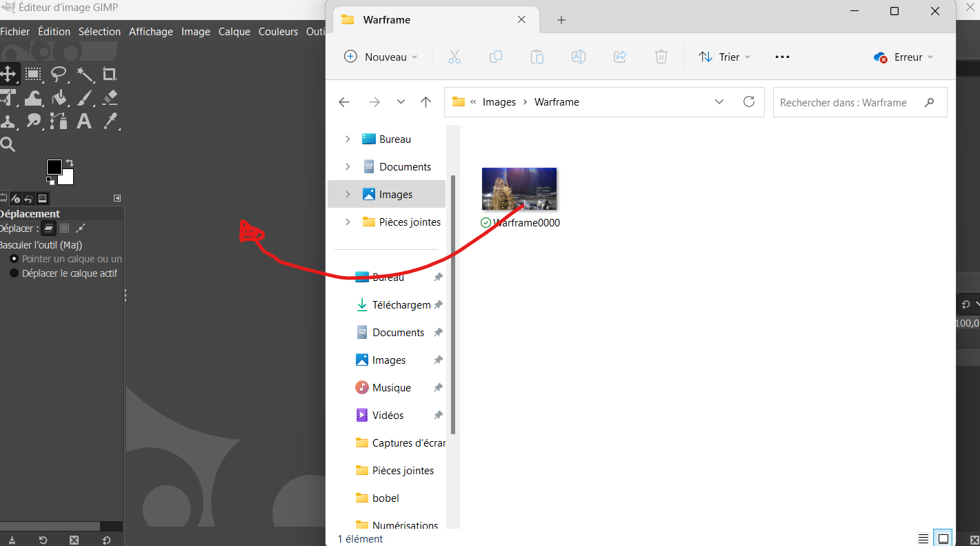
Task: Click the Paste clipboard icon in Explorer
Action: point(537,57)
